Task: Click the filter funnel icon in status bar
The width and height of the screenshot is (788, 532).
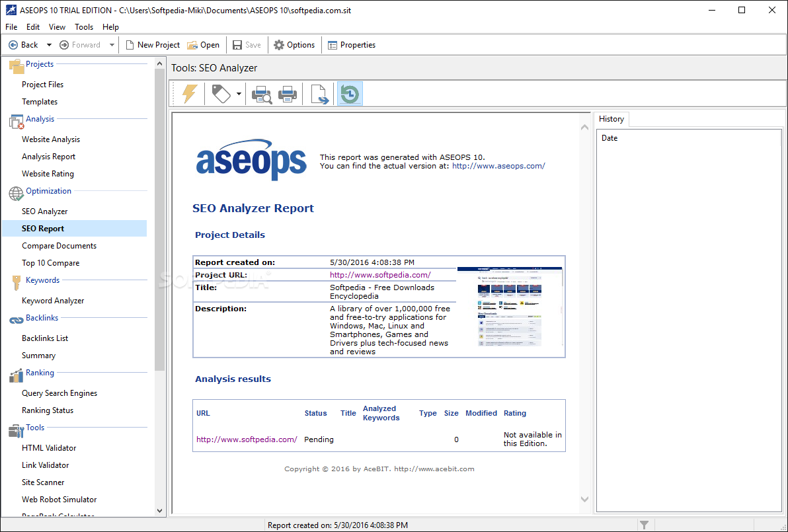Action: click(645, 525)
